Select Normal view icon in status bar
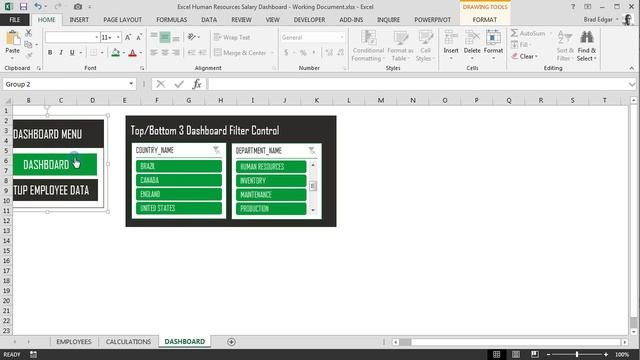Screen dimensions: 640x360 (x=497, y=354)
